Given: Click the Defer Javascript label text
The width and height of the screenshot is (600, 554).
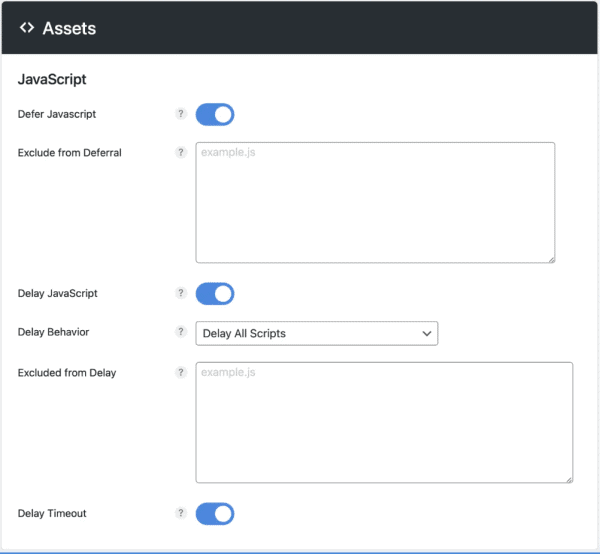Looking at the screenshot, I should point(57,114).
